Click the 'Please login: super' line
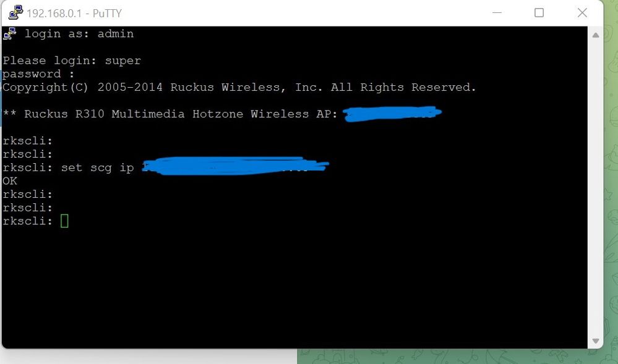This screenshot has width=618, height=364. [x=72, y=61]
